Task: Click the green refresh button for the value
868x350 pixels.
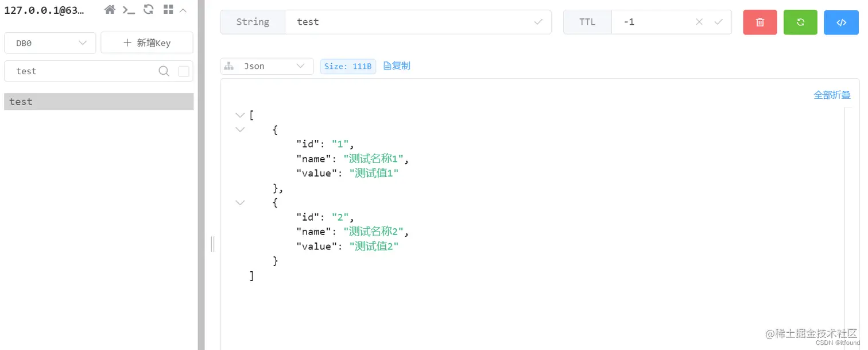Action: pyautogui.click(x=800, y=22)
